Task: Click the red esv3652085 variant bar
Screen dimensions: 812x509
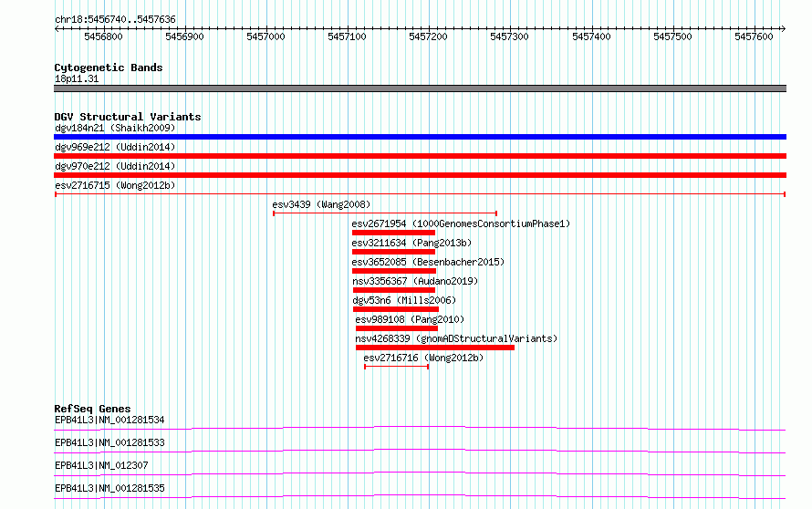Action: [394, 271]
